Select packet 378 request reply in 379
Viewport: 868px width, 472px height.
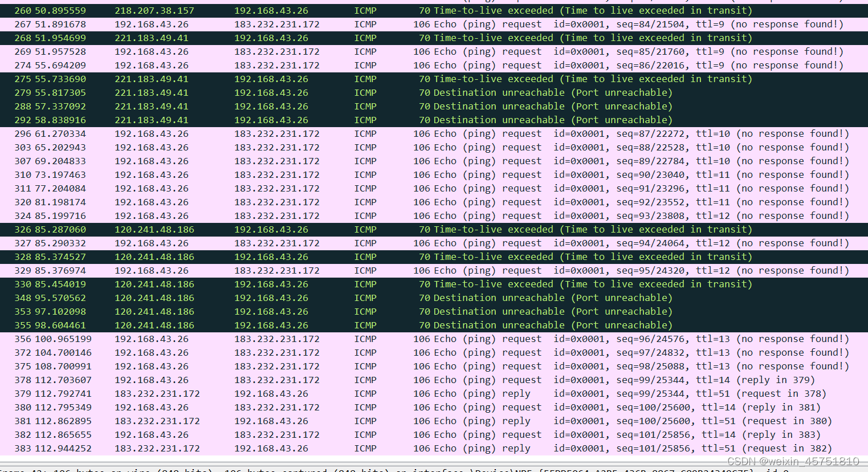434,380
